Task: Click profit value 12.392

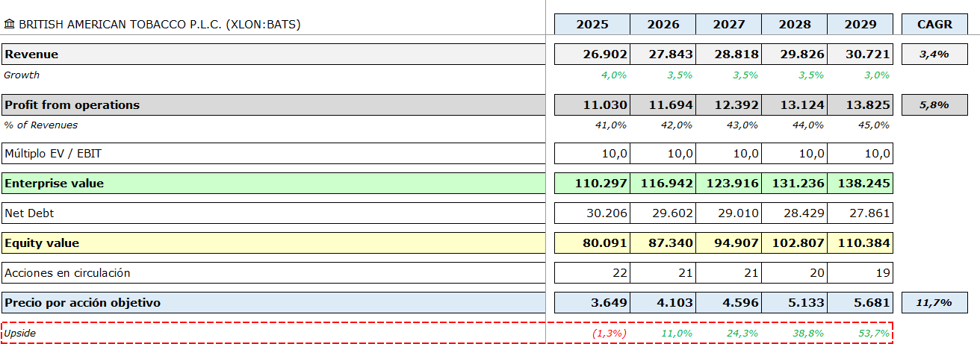Action: [x=729, y=104]
